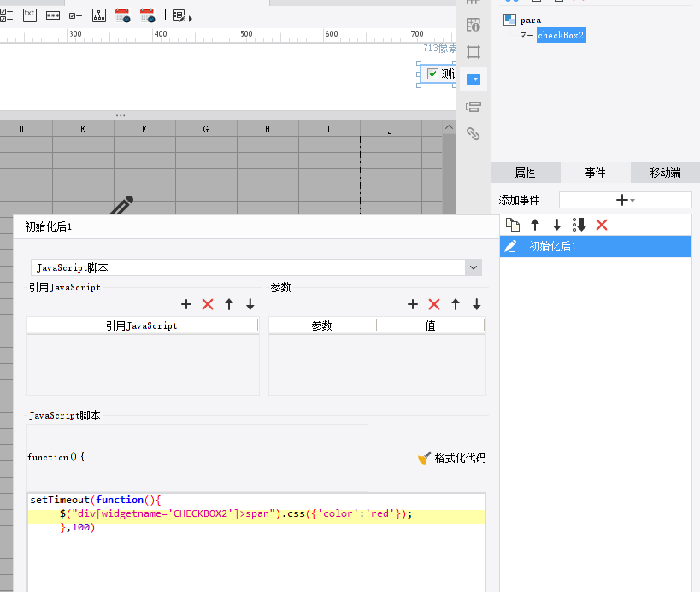Delete a 参数 entry with red X
The image size is (700, 592).
point(434,304)
